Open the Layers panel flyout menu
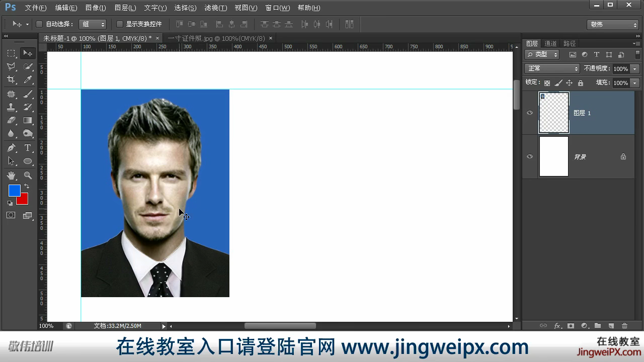Image resolution: width=644 pixels, height=362 pixels. 636,44
